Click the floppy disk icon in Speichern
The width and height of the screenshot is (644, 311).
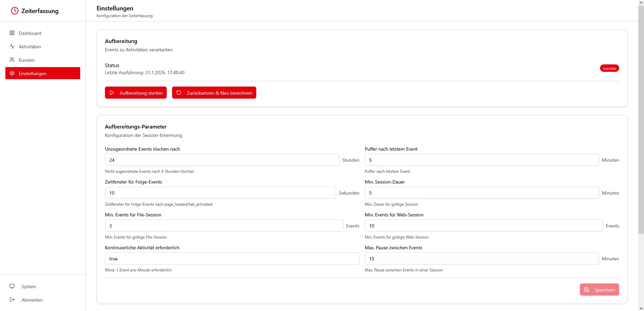pyautogui.click(x=587, y=290)
